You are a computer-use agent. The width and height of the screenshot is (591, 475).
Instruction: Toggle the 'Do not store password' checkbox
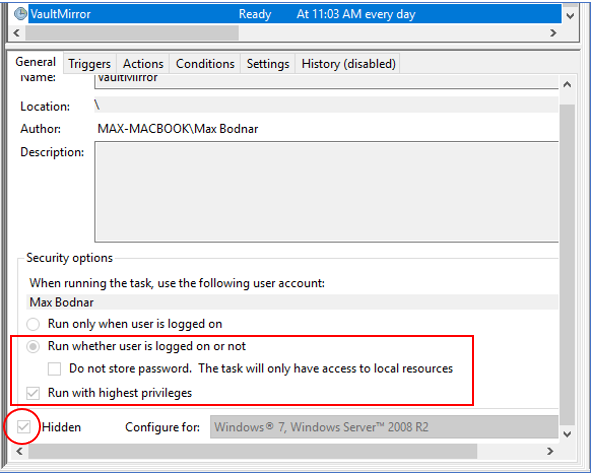pos(54,369)
